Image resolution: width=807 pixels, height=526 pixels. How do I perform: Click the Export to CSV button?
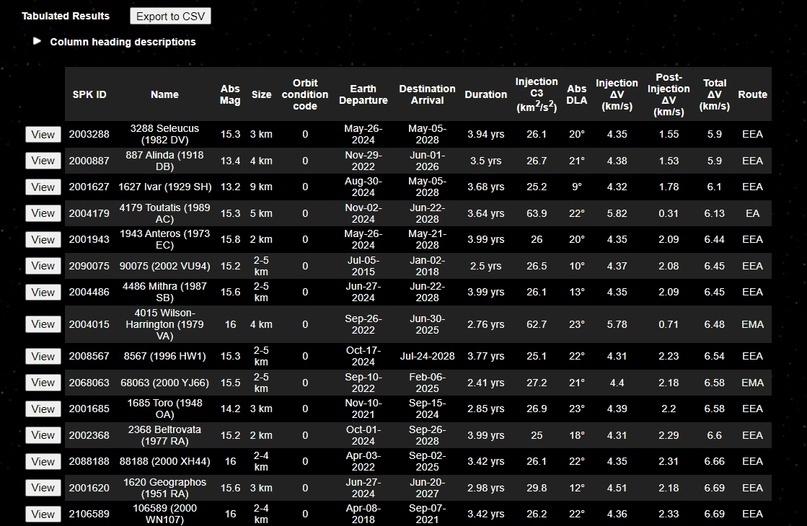[x=170, y=16]
